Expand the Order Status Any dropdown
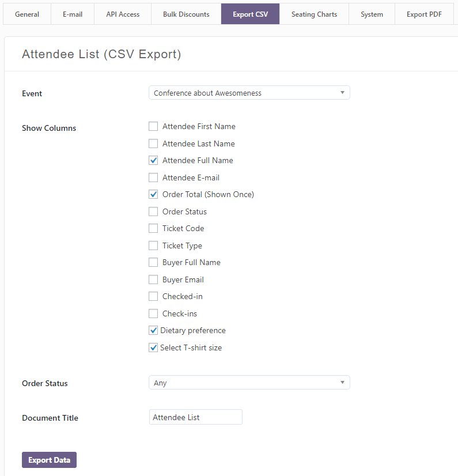The image size is (458, 476). (x=249, y=383)
